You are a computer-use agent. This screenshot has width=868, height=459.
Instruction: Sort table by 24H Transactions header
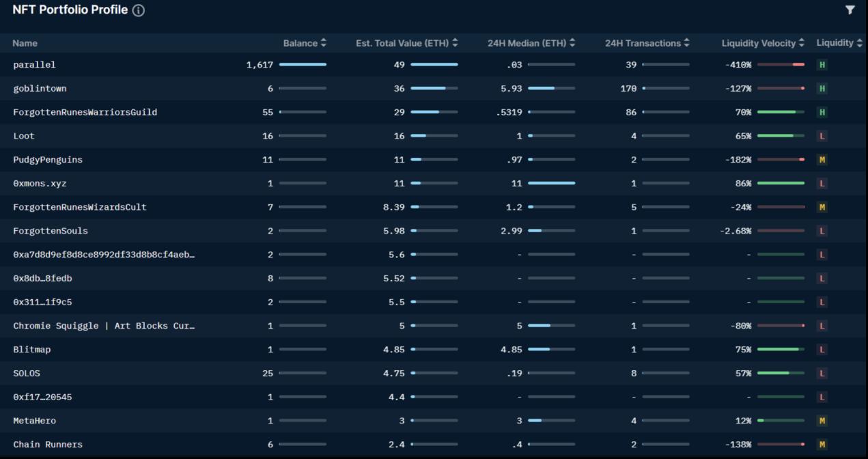coord(647,43)
